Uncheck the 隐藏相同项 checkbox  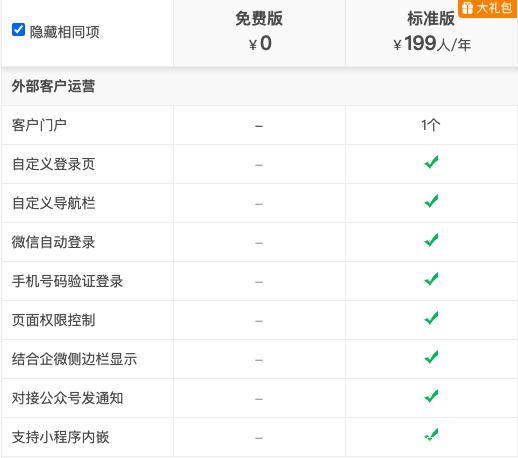18,30
